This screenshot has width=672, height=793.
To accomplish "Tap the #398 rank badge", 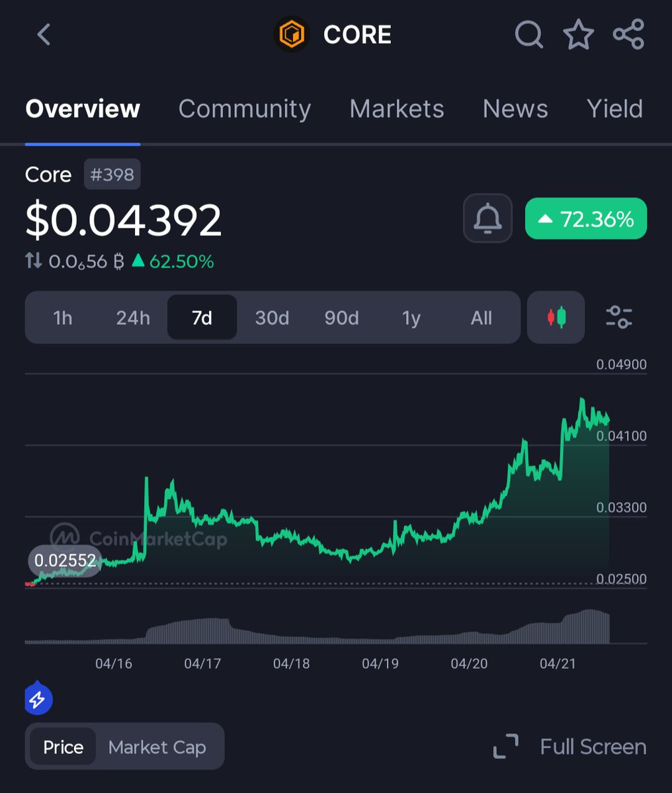I will (x=112, y=174).
